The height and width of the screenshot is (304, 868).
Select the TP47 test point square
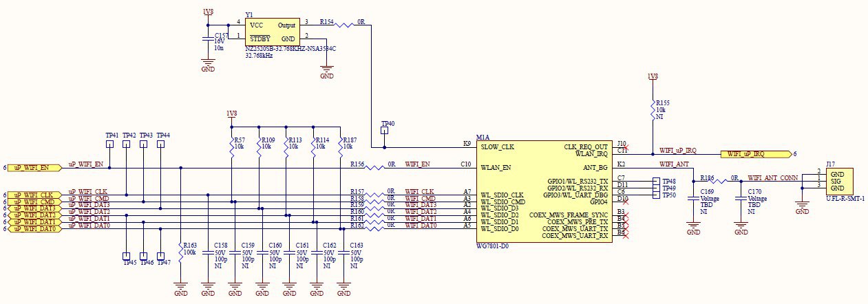161,255
